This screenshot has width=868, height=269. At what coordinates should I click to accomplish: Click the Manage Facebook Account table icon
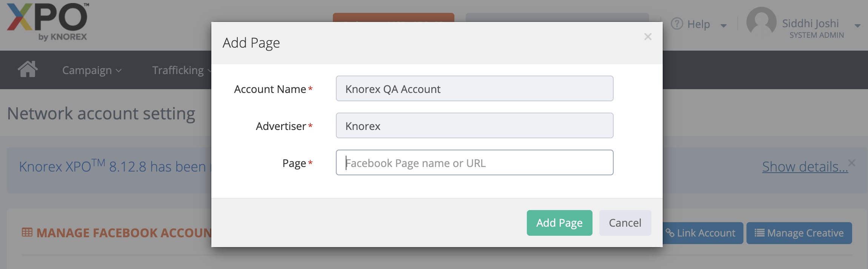27,232
